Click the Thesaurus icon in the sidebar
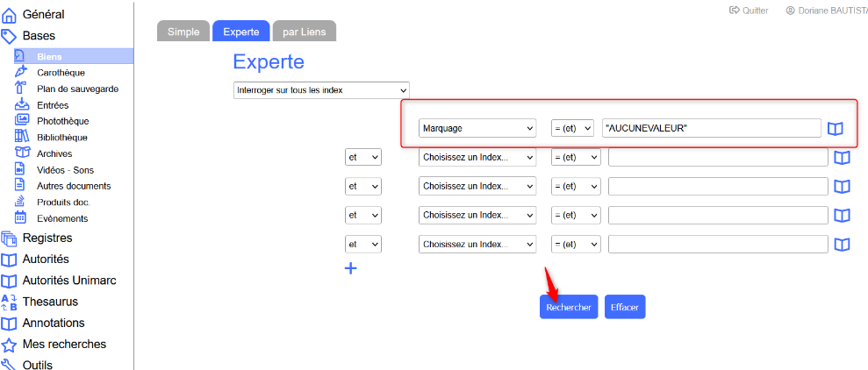 pos(10,302)
